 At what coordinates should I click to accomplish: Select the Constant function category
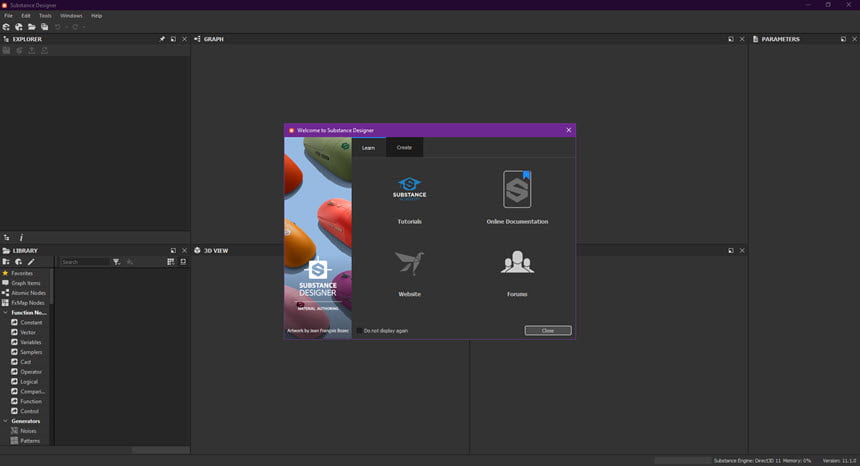(x=31, y=322)
